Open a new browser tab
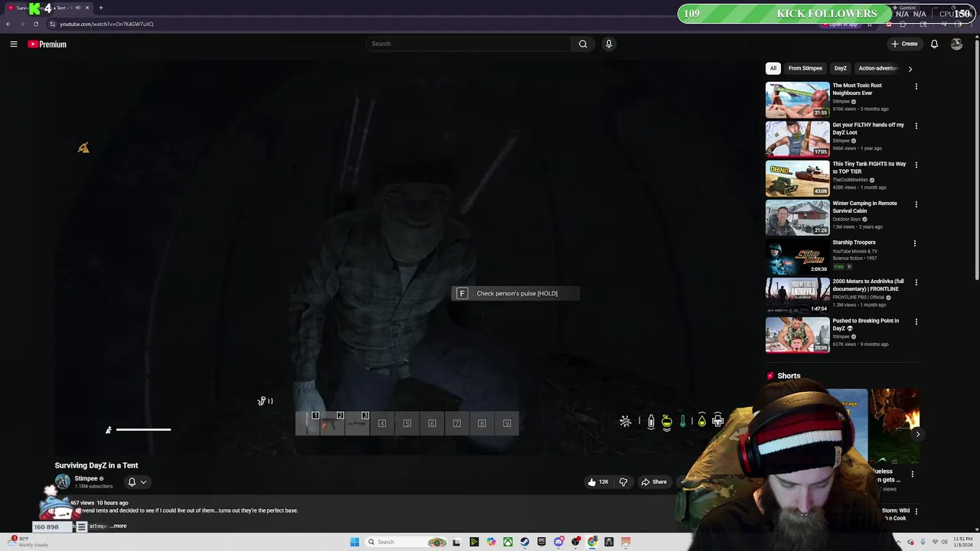The image size is (980, 551). pyautogui.click(x=100, y=8)
